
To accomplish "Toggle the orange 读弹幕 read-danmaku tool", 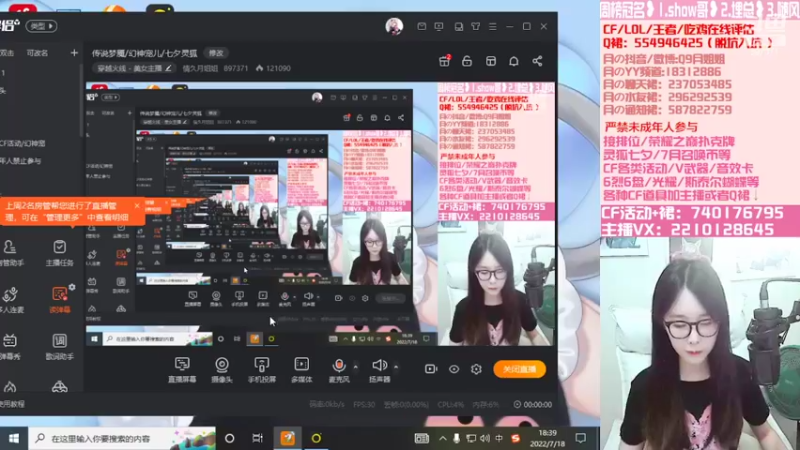I will (x=59, y=300).
